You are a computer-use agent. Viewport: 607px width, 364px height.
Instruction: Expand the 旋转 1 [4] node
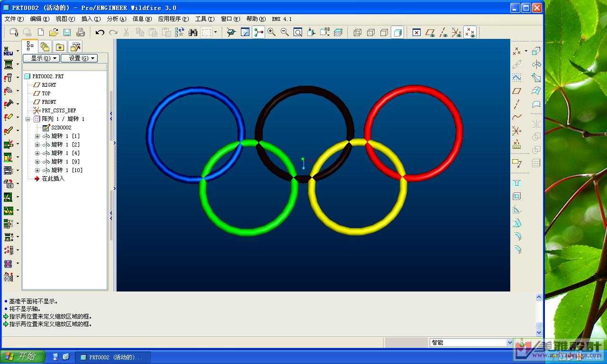coord(37,153)
